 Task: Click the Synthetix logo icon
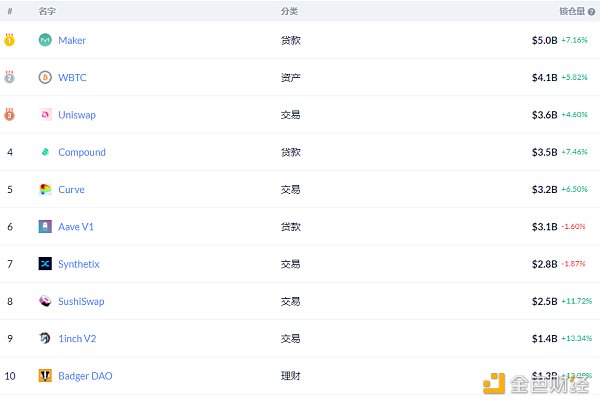(x=45, y=264)
